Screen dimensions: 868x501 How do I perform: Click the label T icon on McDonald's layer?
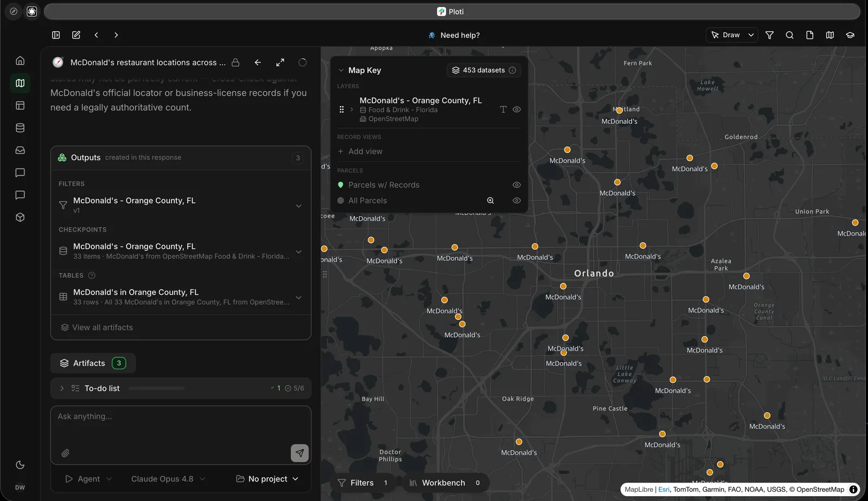[x=503, y=110]
